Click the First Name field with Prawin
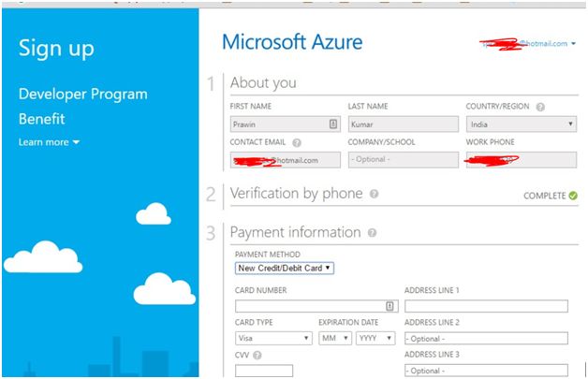 click(x=286, y=124)
